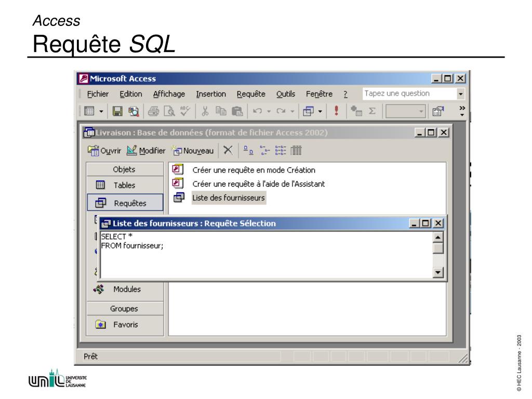Maximize the Liste des fournisseurs query window

tap(426, 223)
